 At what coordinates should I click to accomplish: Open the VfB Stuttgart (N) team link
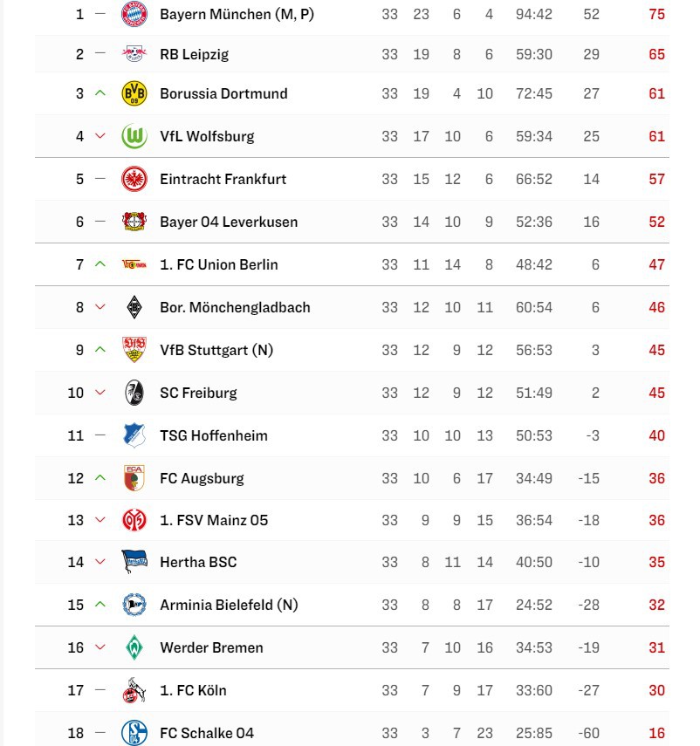(x=216, y=350)
